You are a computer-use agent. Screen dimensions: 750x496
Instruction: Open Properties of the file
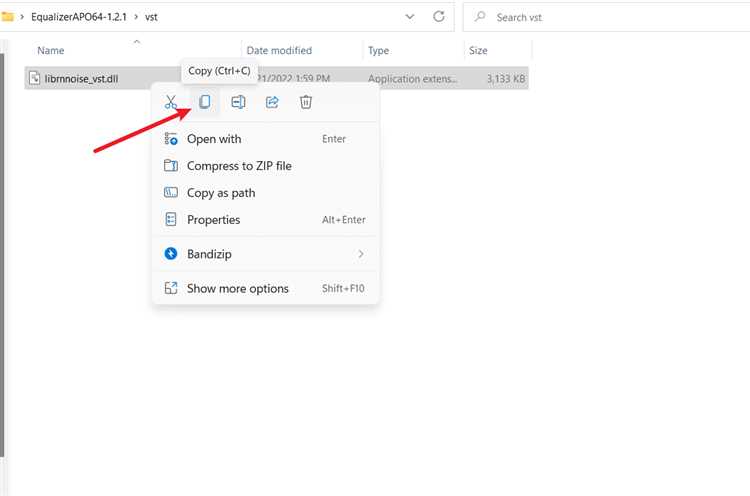point(265,220)
